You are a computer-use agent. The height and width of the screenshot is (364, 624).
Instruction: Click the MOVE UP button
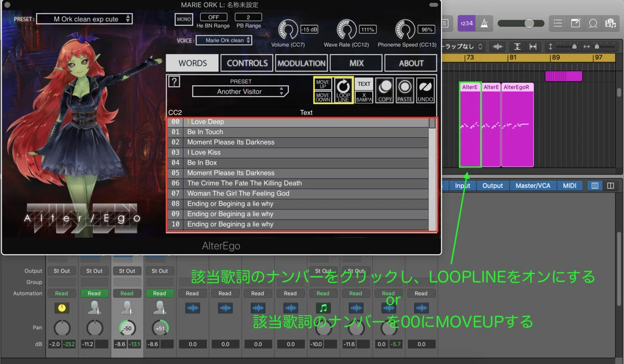click(323, 84)
